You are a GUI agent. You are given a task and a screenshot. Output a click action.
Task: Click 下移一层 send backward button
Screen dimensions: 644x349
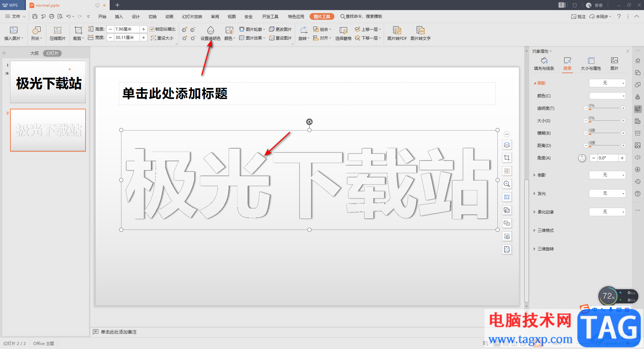tap(368, 38)
